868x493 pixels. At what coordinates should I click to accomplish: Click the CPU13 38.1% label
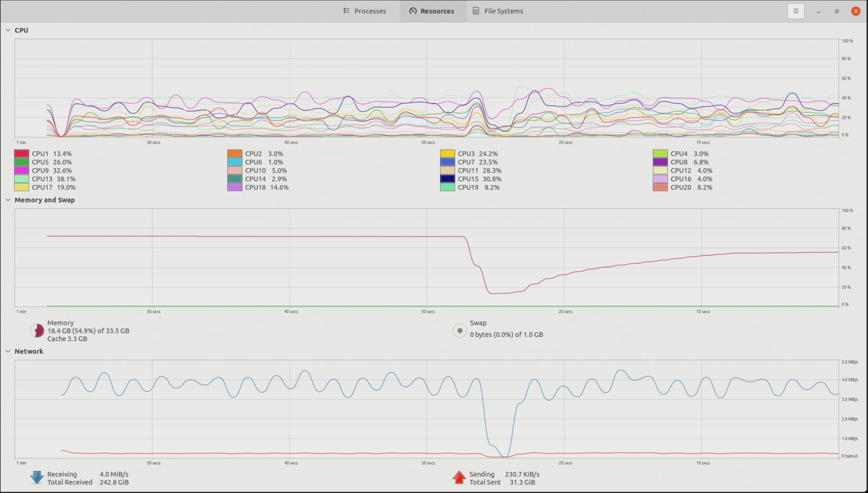point(54,179)
